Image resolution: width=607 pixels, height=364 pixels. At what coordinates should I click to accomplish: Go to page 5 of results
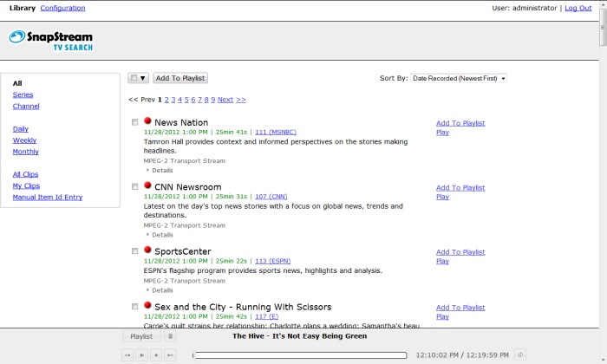(186, 100)
